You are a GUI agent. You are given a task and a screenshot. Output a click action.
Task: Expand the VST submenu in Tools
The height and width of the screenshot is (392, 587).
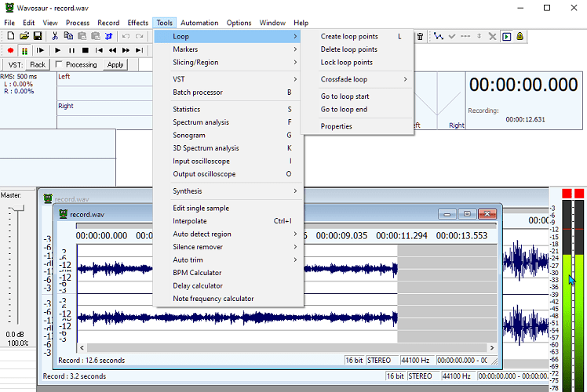tap(228, 79)
